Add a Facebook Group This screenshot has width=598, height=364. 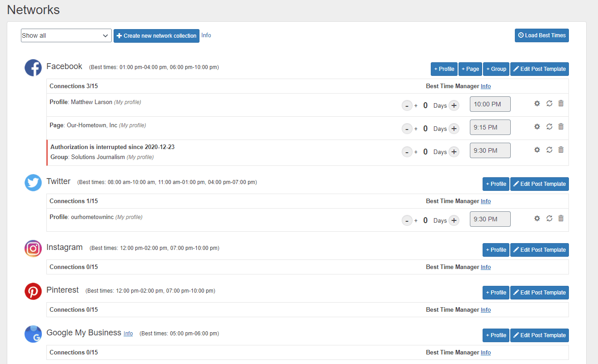point(496,69)
